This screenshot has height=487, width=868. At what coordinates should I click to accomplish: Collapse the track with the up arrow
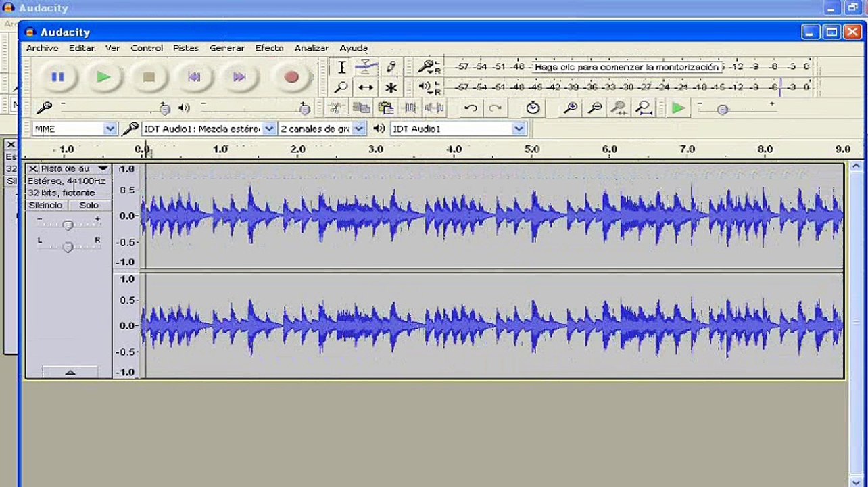click(70, 372)
